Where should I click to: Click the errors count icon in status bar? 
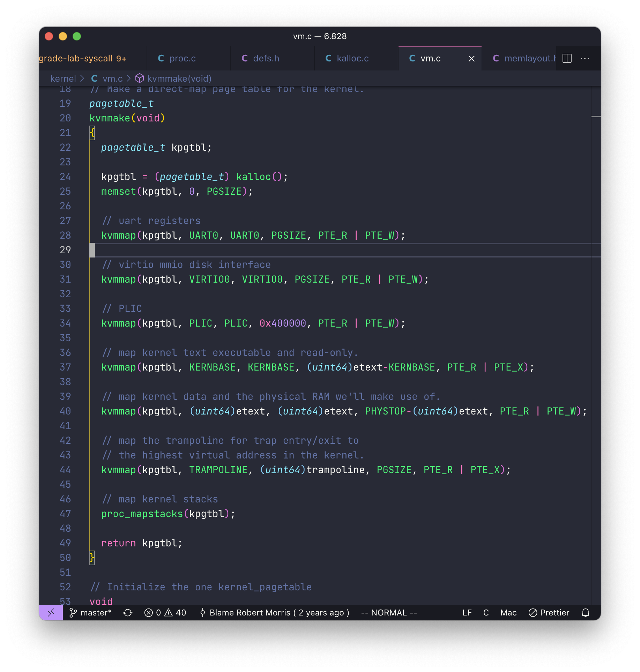coord(149,613)
